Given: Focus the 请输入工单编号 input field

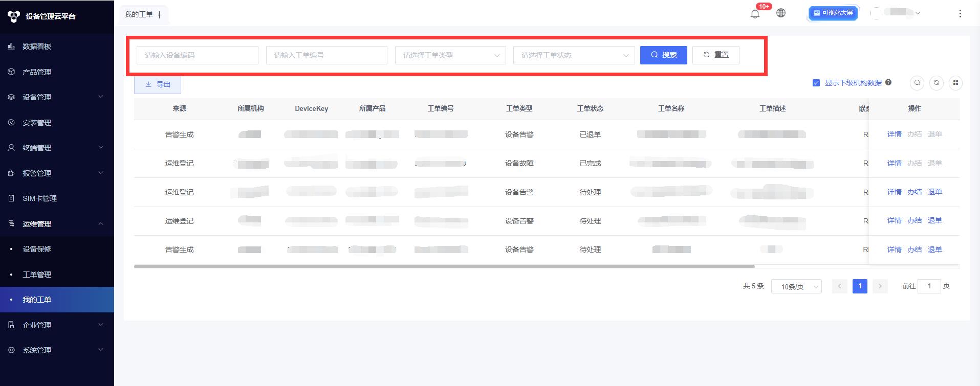Looking at the screenshot, I should tap(326, 55).
